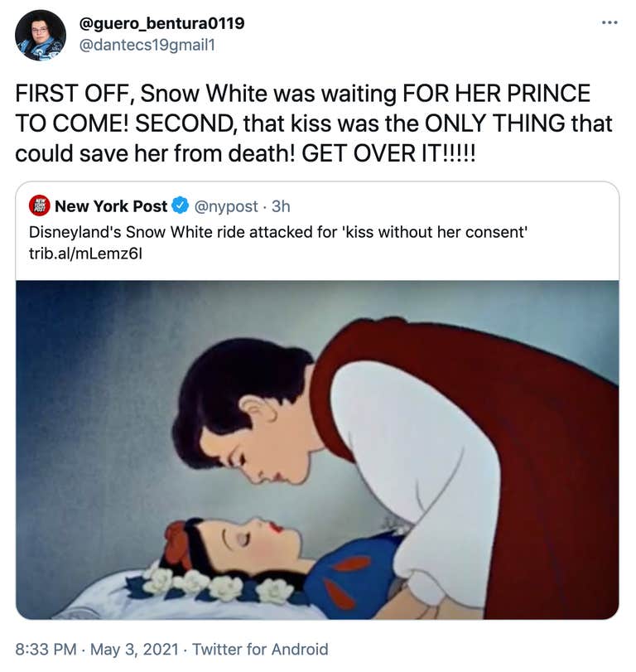Click the New York Post logo icon

39,204
